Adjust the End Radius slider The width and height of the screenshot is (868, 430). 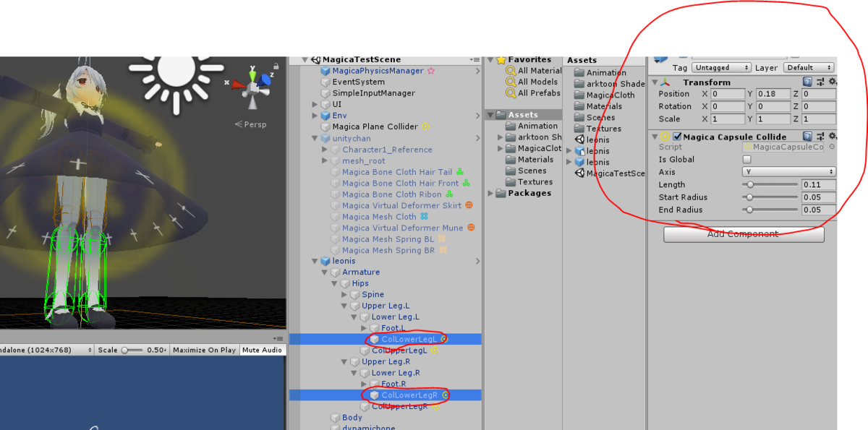[770, 210]
